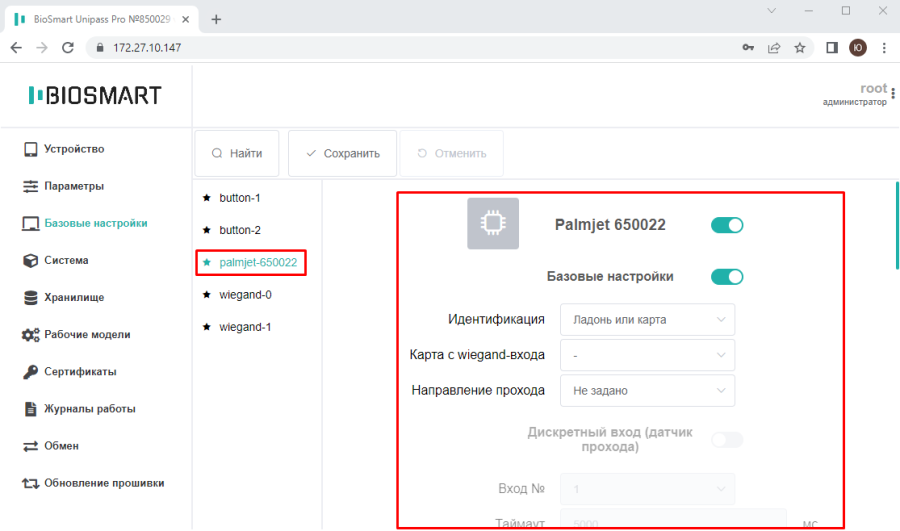Click the Параметры sliders icon

[30, 186]
